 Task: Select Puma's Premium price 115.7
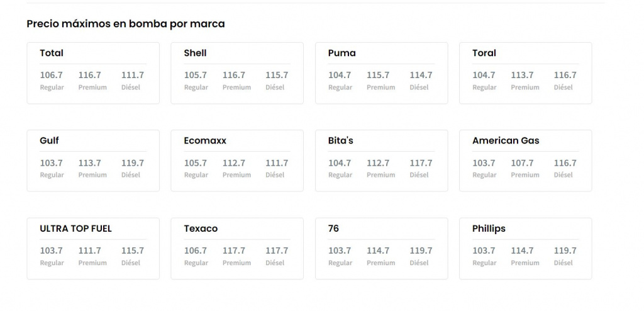pyautogui.click(x=378, y=75)
